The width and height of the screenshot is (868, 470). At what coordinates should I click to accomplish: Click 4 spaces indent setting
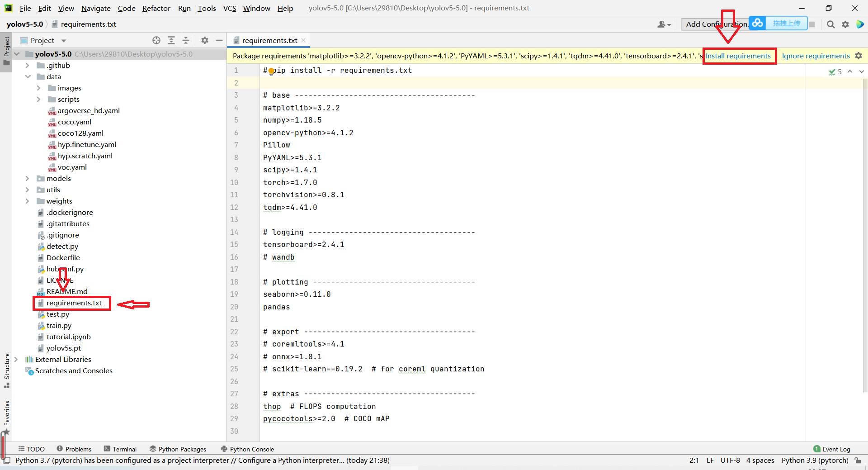(x=760, y=461)
